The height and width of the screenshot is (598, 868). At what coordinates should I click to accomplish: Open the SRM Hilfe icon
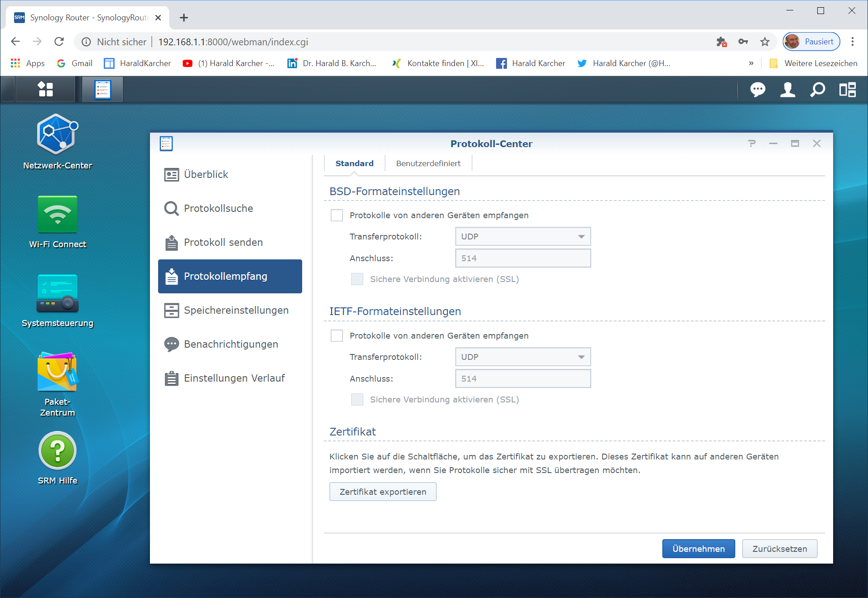58,451
